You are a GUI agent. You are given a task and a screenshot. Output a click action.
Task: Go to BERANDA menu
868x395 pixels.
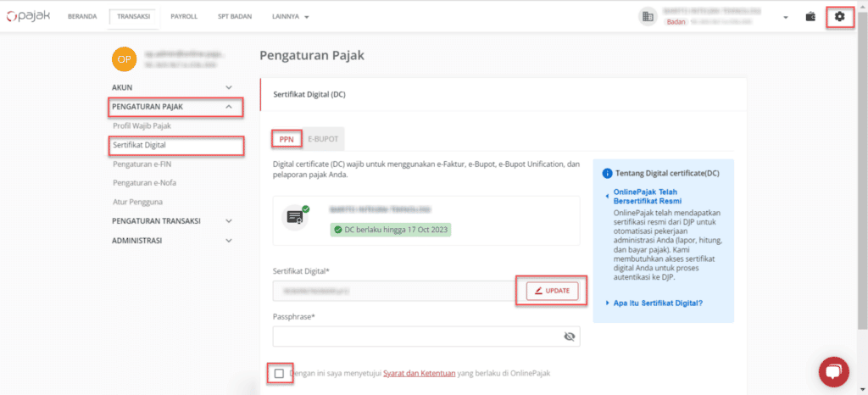click(x=82, y=17)
